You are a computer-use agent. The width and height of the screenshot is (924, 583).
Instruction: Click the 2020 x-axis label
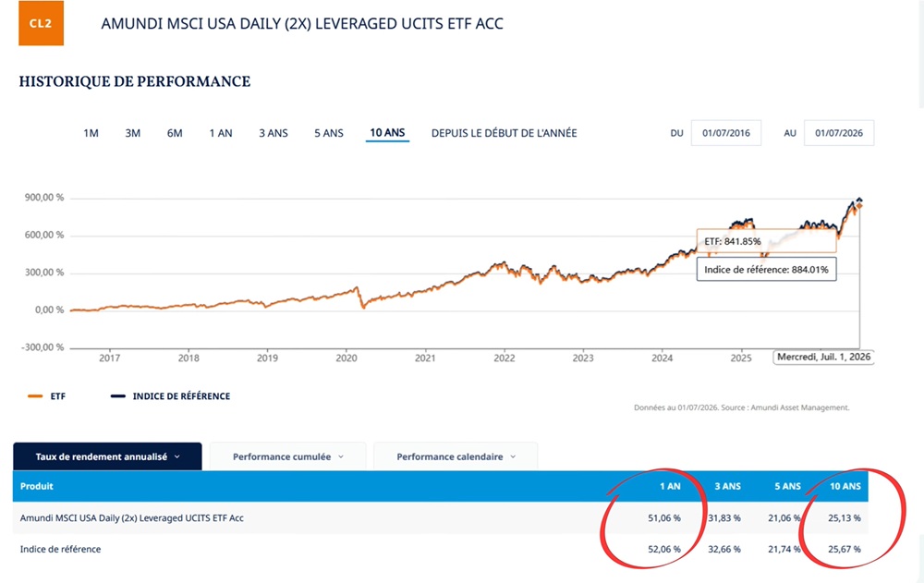coord(346,358)
